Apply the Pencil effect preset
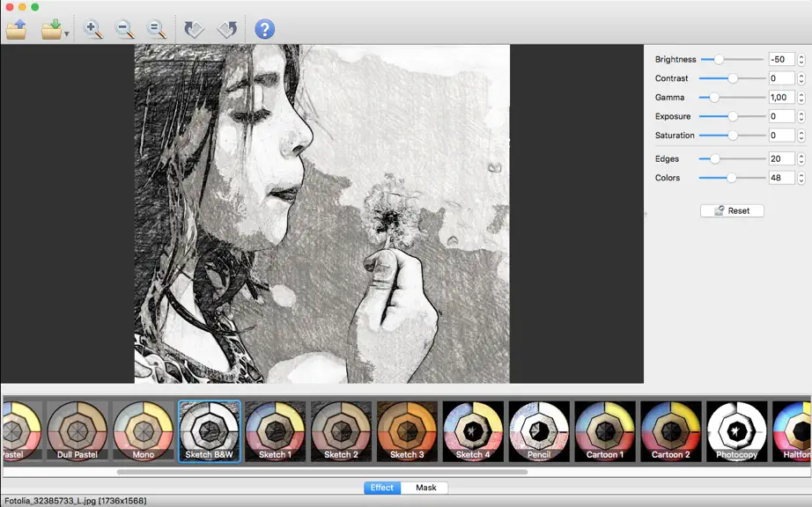This screenshot has width=812, height=507. [x=539, y=431]
